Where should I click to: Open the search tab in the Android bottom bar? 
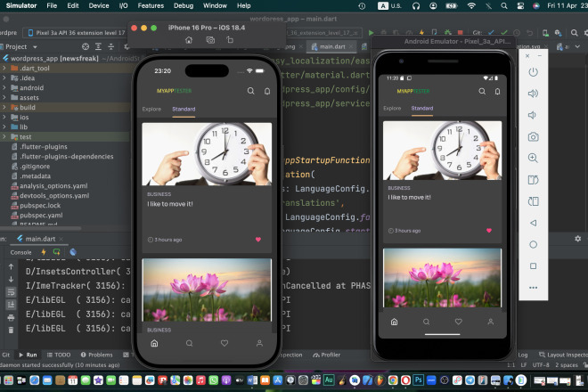[426, 322]
